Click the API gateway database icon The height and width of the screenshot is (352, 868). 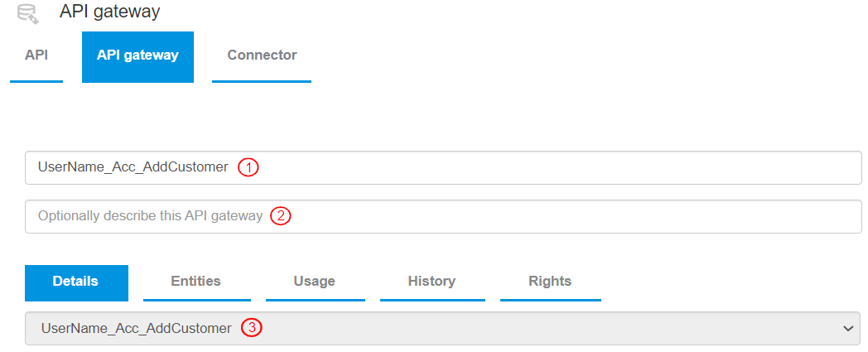[28, 12]
